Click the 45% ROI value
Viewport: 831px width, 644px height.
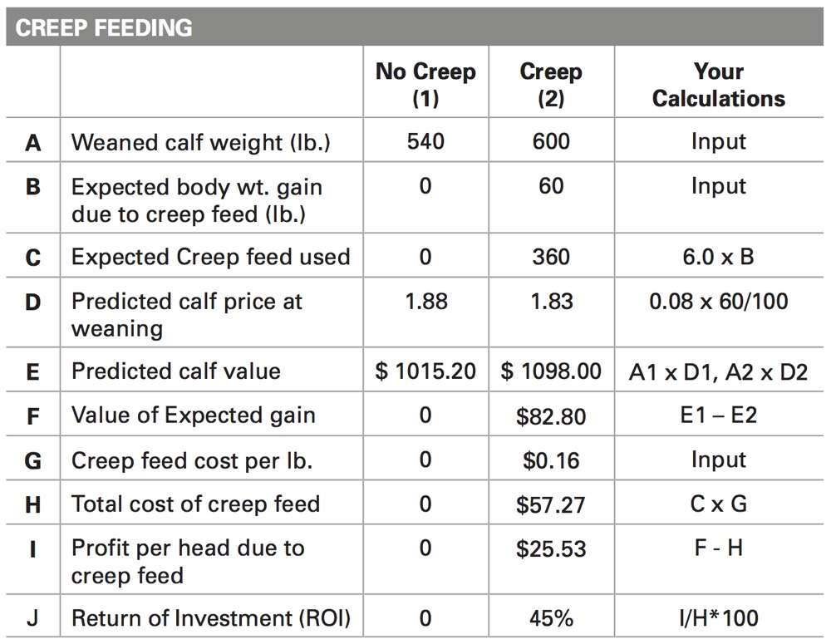point(551,618)
